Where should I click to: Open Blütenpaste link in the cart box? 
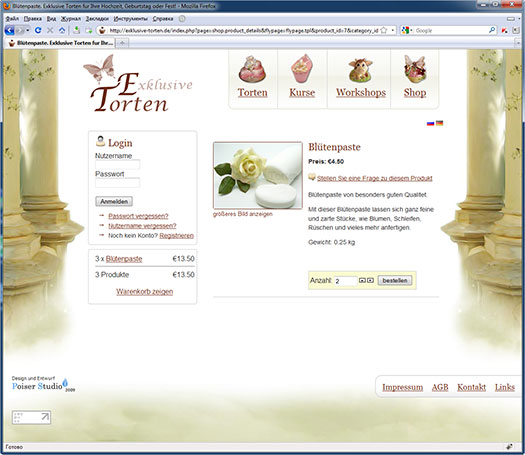pyautogui.click(x=124, y=259)
